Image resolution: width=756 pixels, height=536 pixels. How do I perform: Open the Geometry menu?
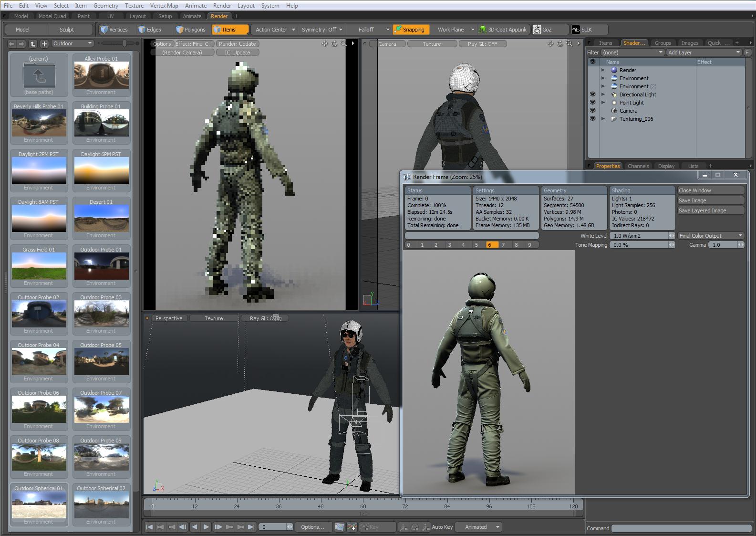105,6
